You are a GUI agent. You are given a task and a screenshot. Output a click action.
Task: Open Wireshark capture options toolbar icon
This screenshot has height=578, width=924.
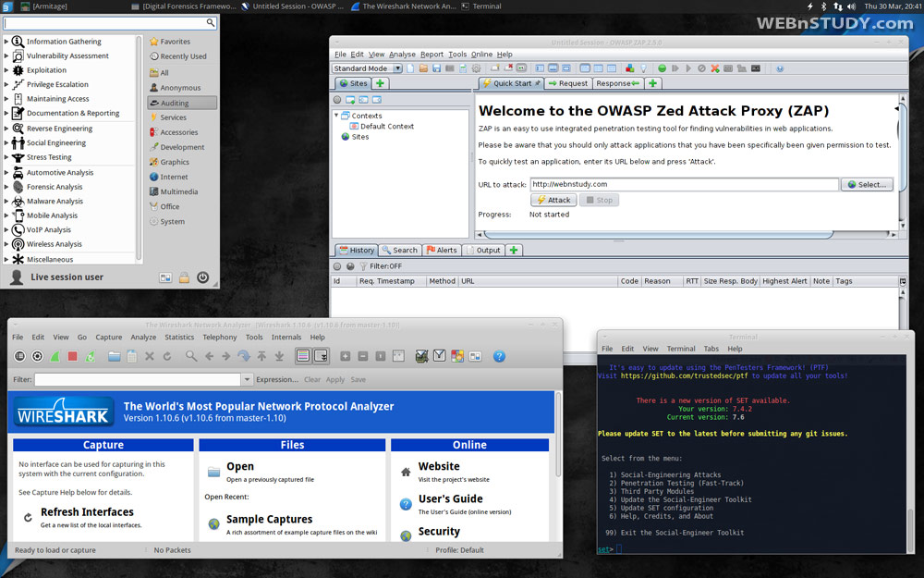38,356
